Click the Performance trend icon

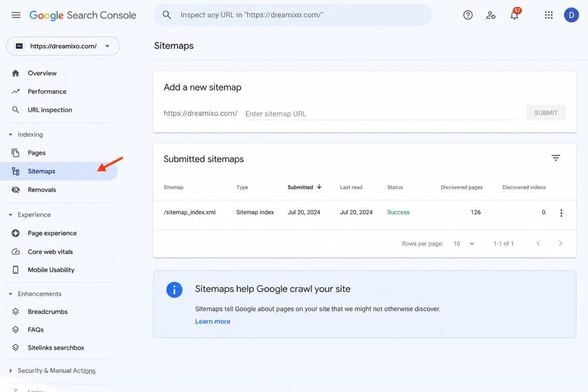[x=16, y=91]
